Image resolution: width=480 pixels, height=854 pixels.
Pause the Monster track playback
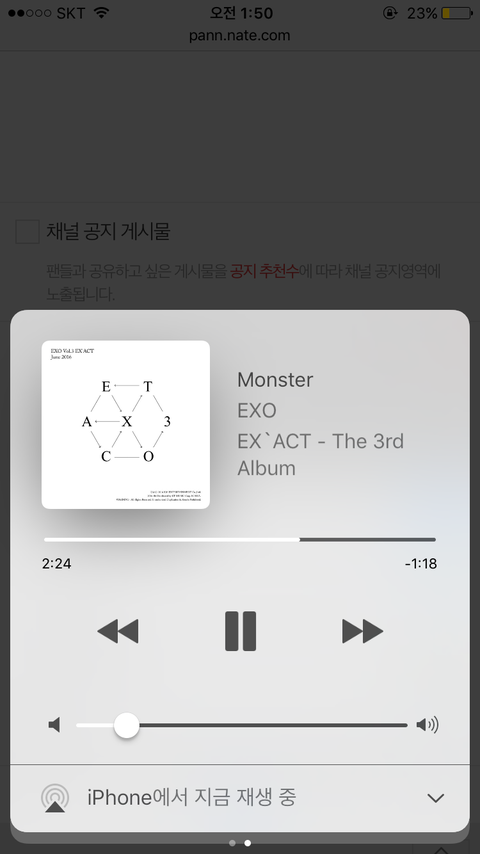[240, 631]
